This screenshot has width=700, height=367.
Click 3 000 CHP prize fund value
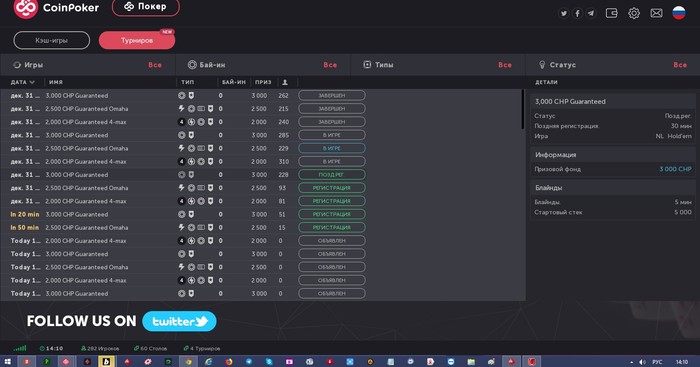(x=675, y=169)
